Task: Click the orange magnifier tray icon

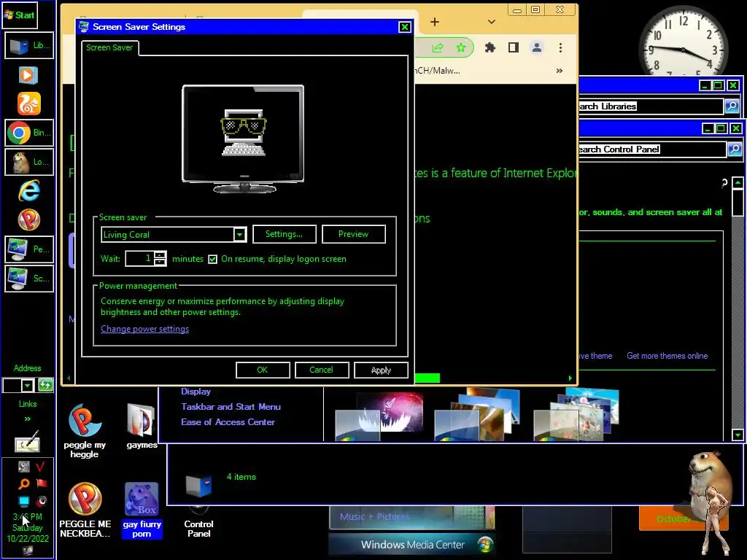Action: [23, 484]
